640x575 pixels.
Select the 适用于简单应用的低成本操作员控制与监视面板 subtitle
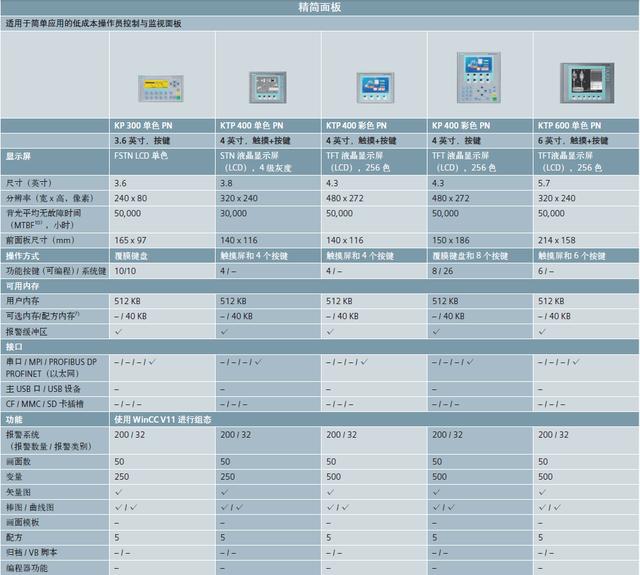[x=93, y=24]
